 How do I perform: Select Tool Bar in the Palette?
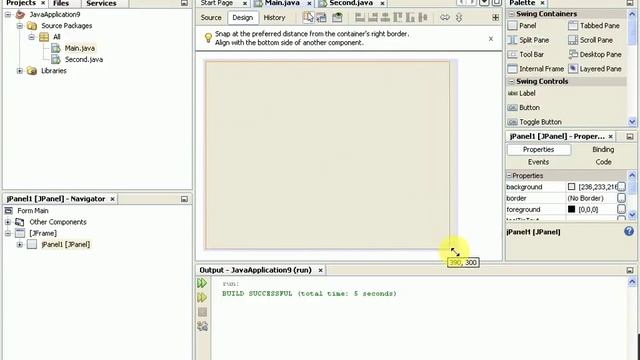(526, 54)
